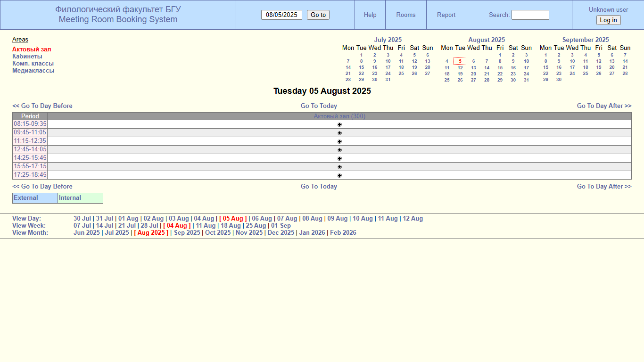Add booking icon for 11:15-12:35 period
644x362 pixels.
(x=339, y=141)
